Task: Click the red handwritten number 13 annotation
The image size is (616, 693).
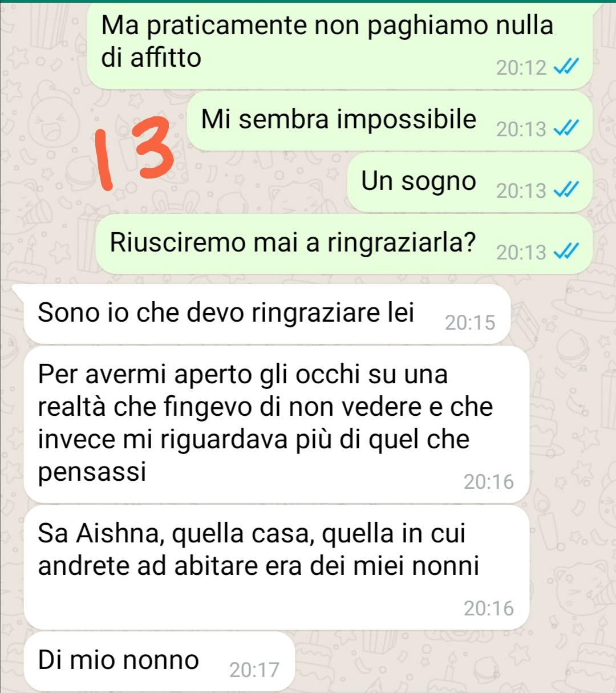Action: (135, 152)
